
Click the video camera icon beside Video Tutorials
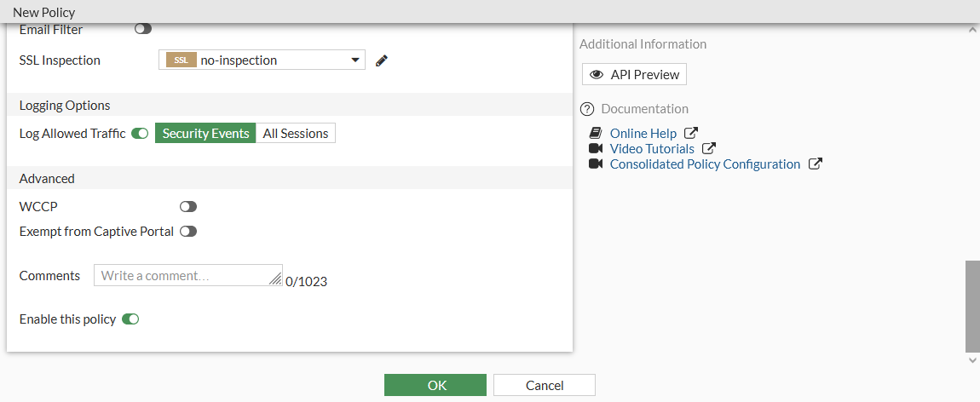[596, 148]
